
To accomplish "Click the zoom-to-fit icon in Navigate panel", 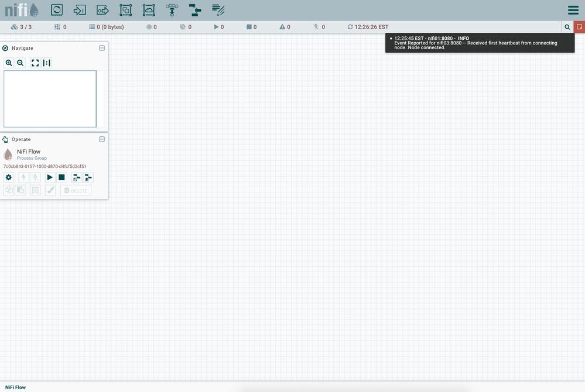I will point(35,63).
